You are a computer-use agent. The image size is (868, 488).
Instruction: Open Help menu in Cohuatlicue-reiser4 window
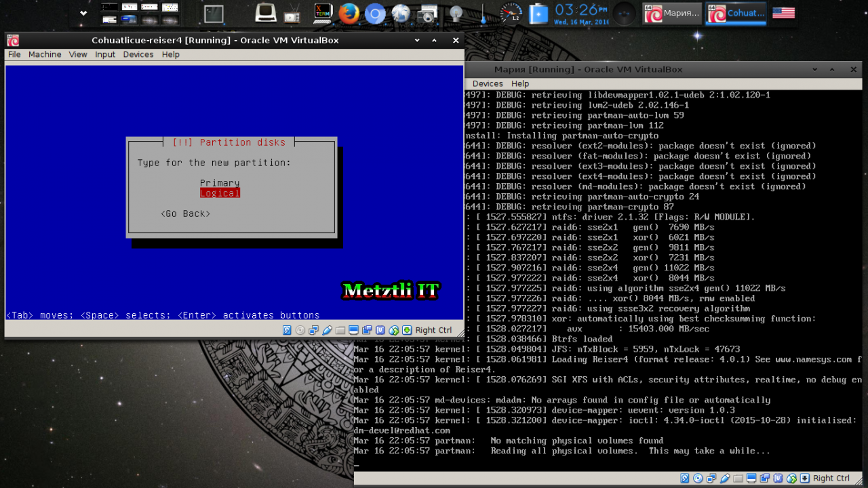tap(171, 54)
